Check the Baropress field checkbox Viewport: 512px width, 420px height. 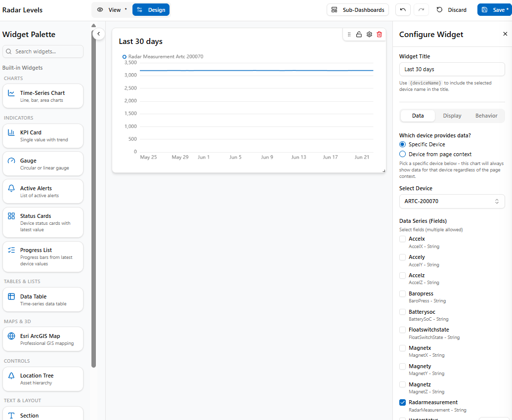pyautogui.click(x=403, y=294)
